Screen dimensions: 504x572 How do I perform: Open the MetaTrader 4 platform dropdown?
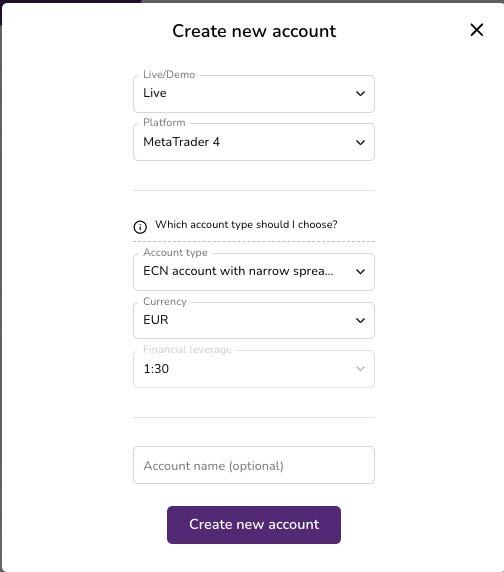click(254, 142)
